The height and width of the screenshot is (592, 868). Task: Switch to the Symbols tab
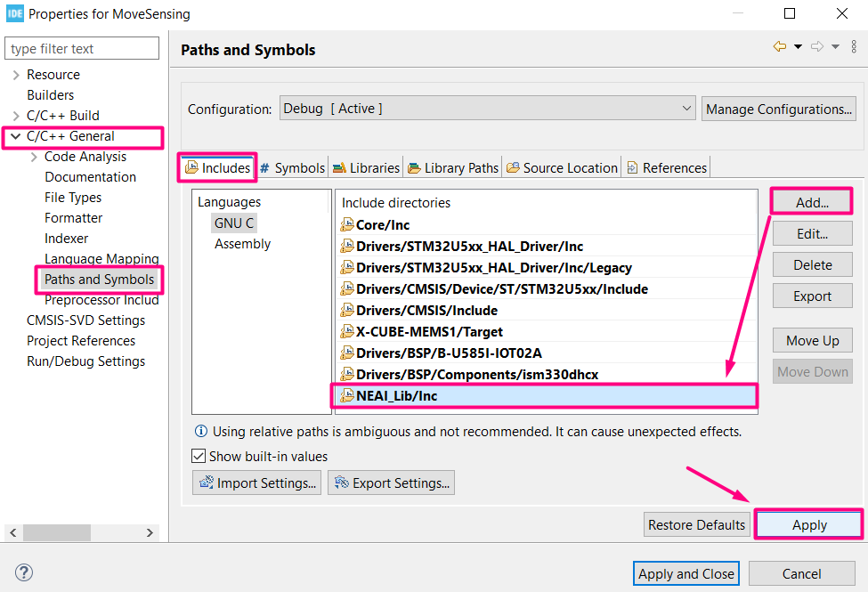pyautogui.click(x=292, y=167)
